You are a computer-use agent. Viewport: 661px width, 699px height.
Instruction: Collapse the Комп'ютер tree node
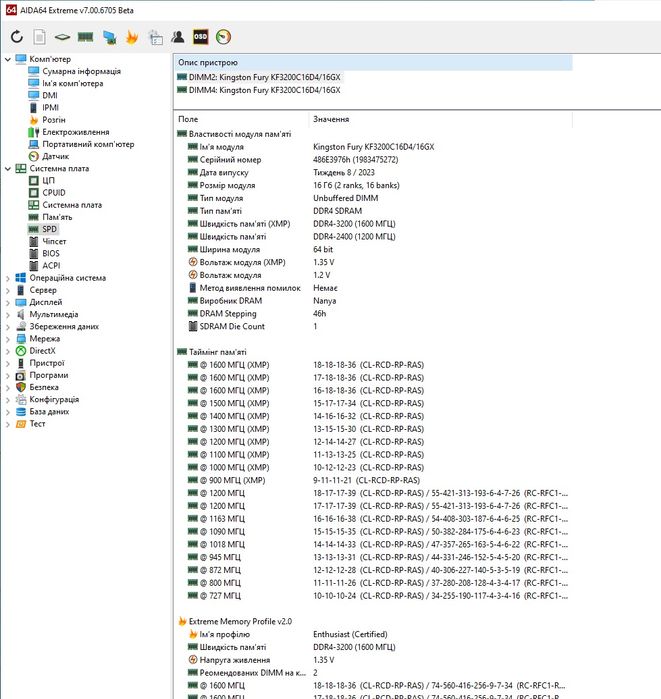[x=7, y=59]
